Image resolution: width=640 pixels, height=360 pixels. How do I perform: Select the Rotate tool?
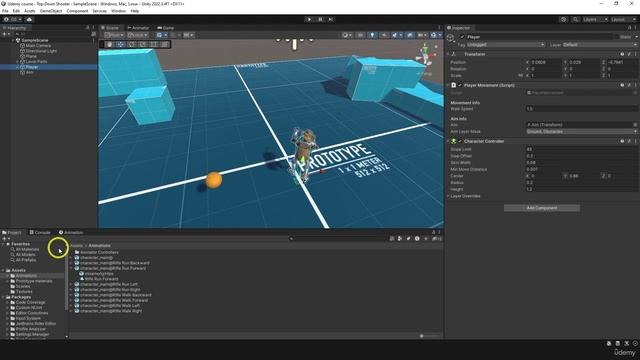click(132, 44)
